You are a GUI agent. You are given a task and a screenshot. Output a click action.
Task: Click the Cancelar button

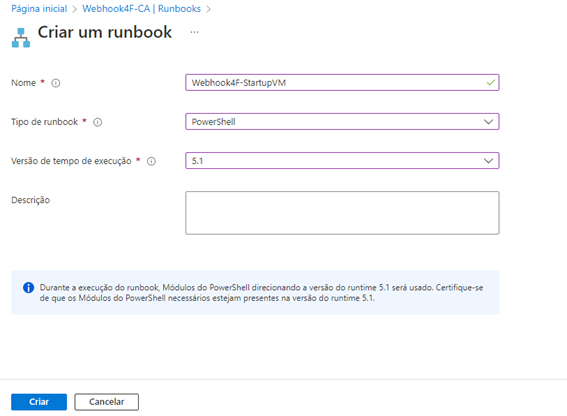[107, 402]
